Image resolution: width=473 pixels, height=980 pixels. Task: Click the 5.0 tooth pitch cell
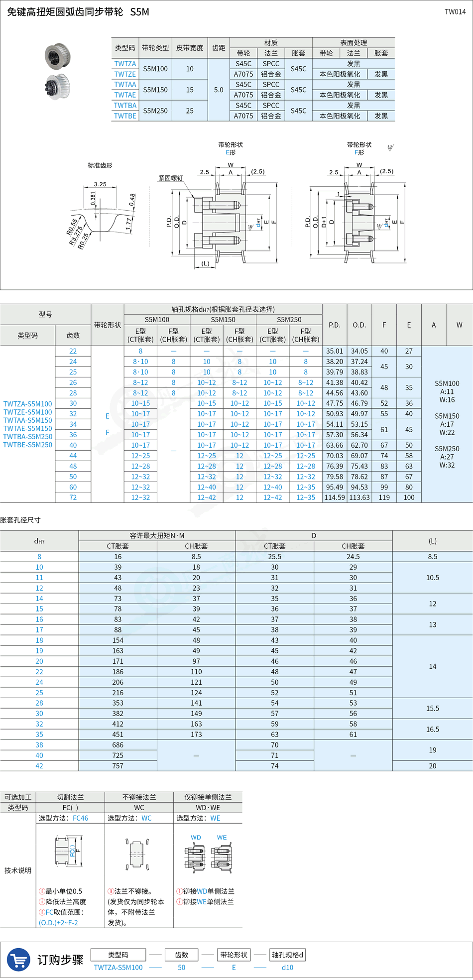click(219, 90)
